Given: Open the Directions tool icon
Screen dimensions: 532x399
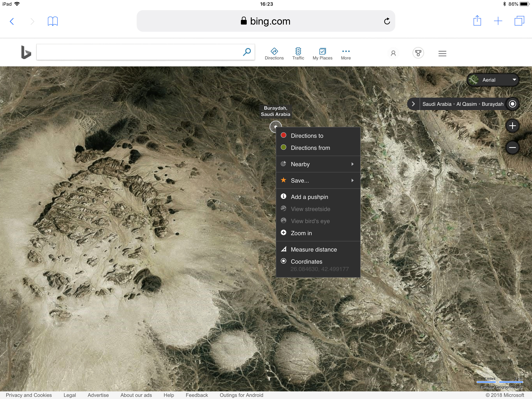Looking at the screenshot, I should 274,51.
